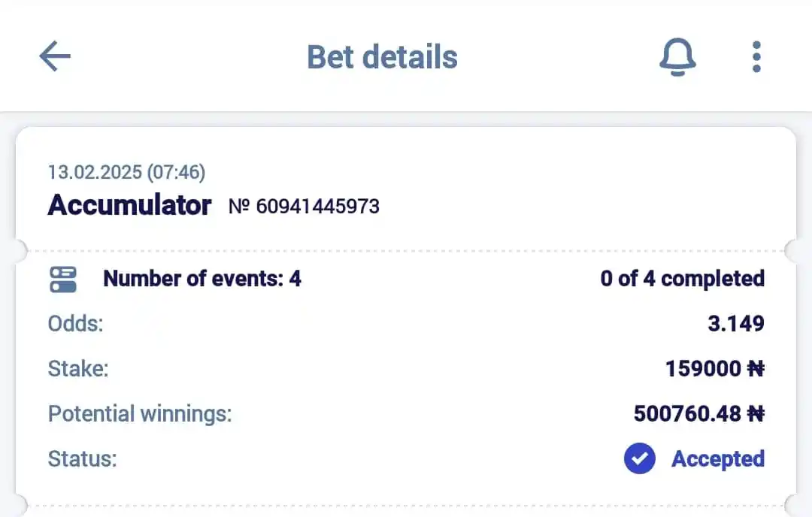The width and height of the screenshot is (812, 517).
Task: Click the Accepted checkmark icon
Action: [x=640, y=458]
